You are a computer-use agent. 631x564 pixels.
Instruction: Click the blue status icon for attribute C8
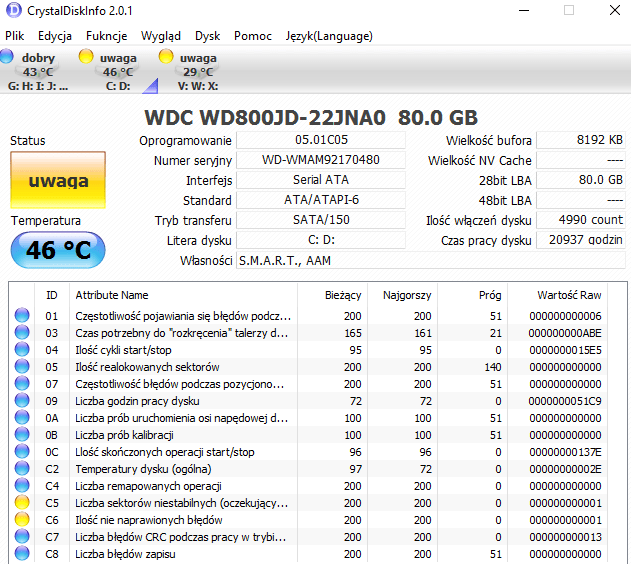pyautogui.click(x=22, y=554)
